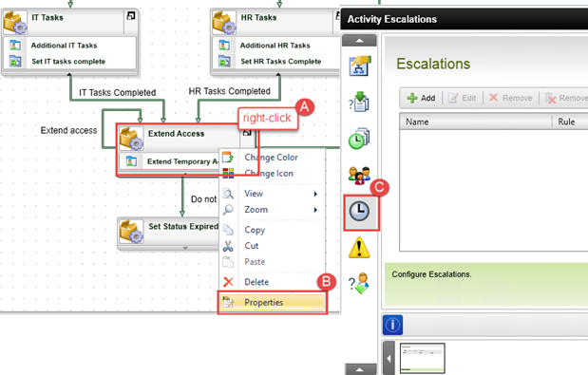This screenshot has width=588, height=375.
Task: Open the Destination Users people icon
Action: coord(359,176)
